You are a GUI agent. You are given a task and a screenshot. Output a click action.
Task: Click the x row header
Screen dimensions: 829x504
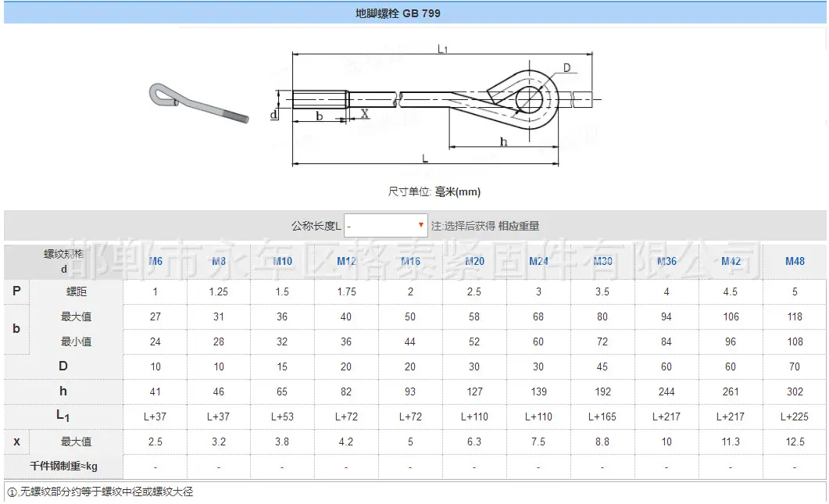click(x=16, y=441)
